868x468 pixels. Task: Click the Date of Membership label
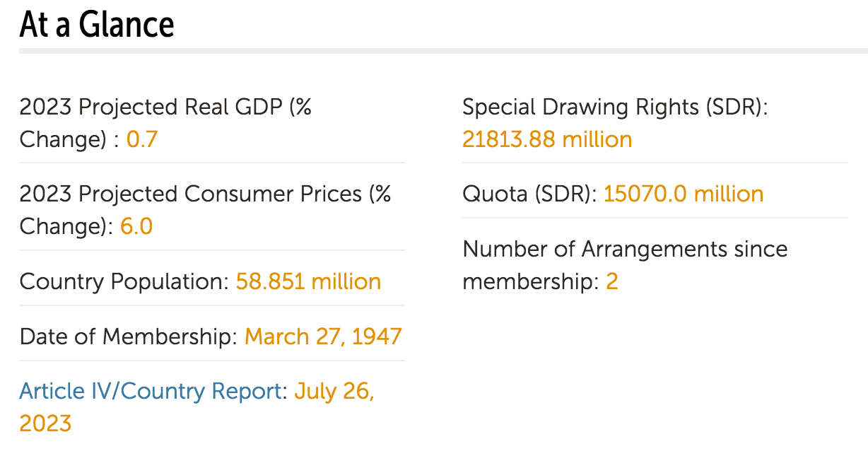point(128,336)
